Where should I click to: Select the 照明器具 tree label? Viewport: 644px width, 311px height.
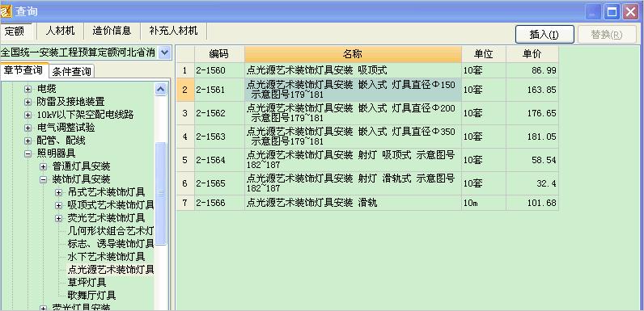[x=56, y=154]
